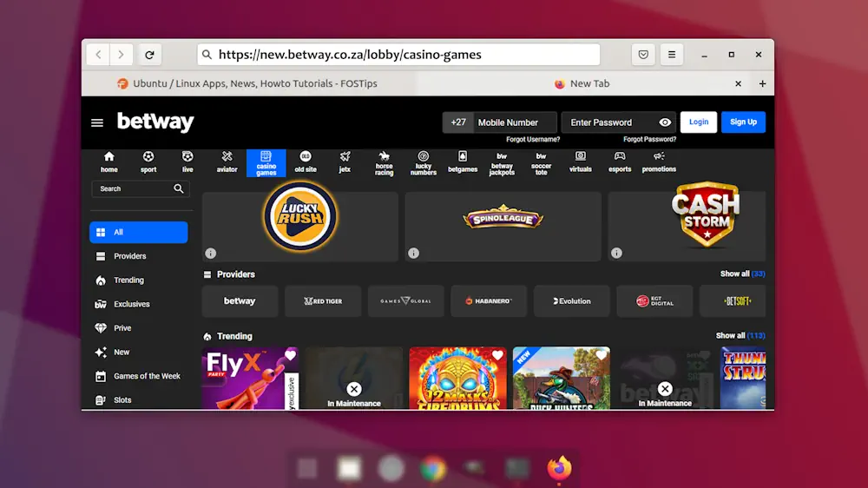Viewport: 868px width, 488px height.
Task: Toggle password visibility eye icon
Action: click(666, 122)
